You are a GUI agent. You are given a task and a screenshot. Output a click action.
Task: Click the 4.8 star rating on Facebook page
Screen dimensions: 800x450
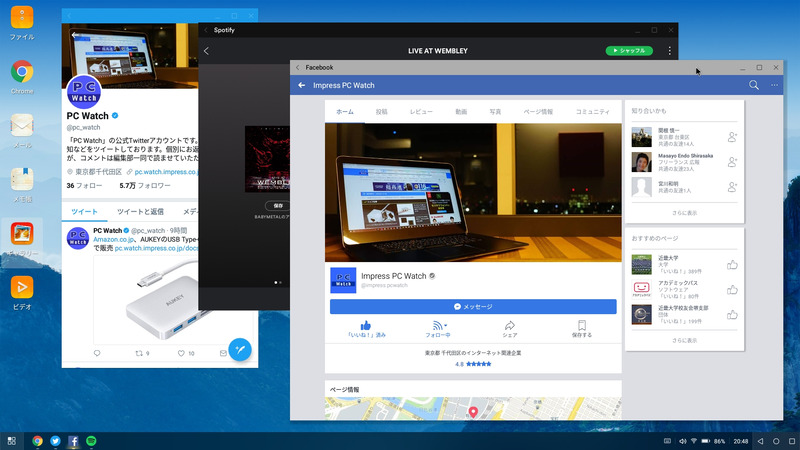(x=473, y=364)
